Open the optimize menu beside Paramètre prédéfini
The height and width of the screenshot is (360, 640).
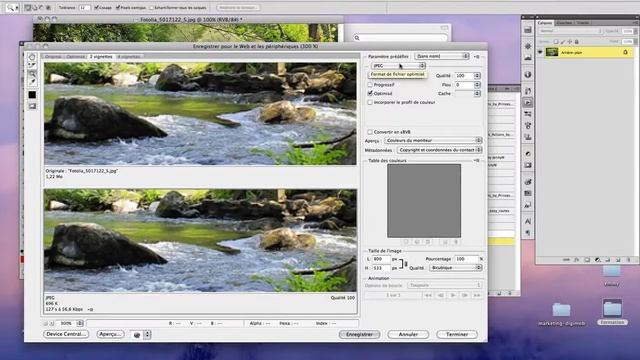[477, 56]
